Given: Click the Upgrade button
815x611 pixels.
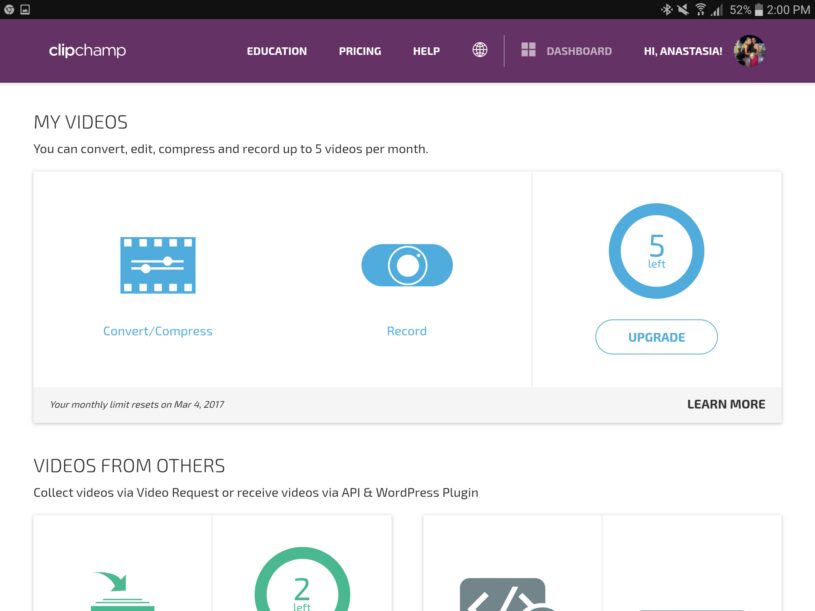Looking at the screenshot, I should (x=656, y=337).
